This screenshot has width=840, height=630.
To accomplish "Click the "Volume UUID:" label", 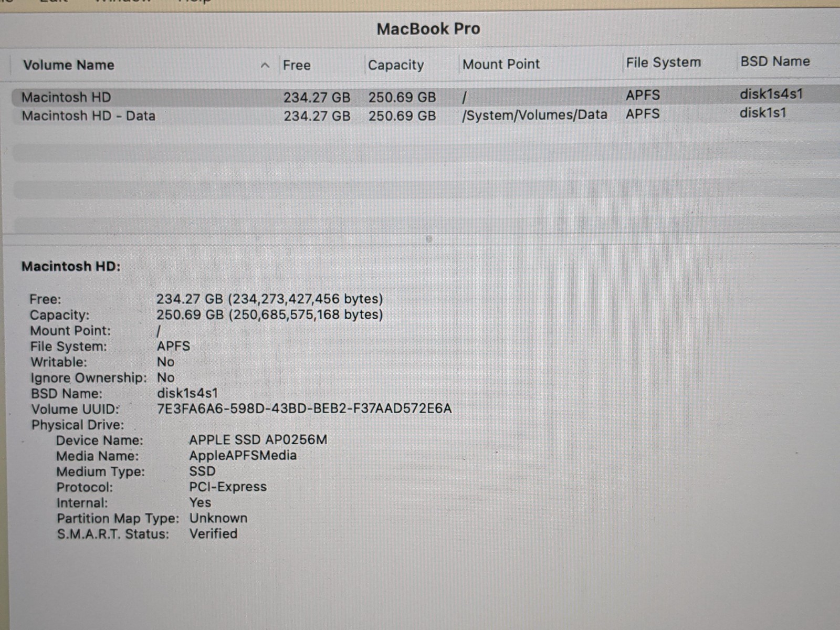I will pos(75,409).
